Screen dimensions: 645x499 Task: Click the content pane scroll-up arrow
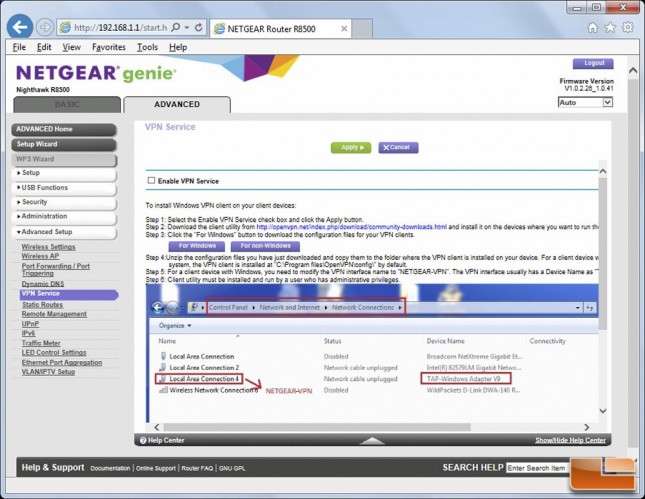tap(603, 171)
